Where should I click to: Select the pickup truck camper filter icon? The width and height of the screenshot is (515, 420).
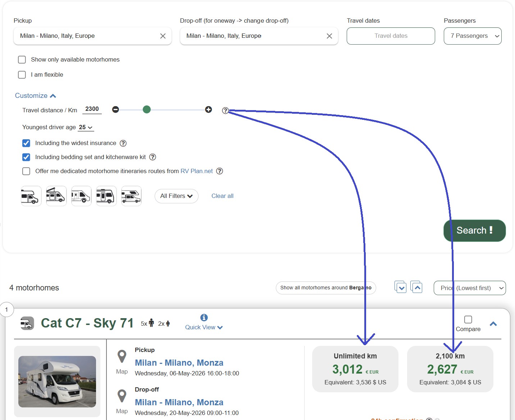point(131,196)
